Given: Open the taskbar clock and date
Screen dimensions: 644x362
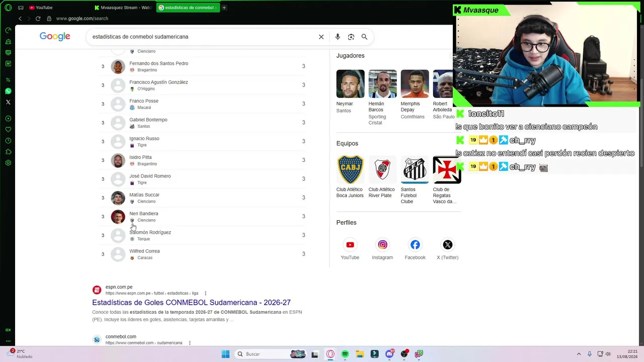Looking at the screenshot, I should pyautogui.click(x=628, y=354).
